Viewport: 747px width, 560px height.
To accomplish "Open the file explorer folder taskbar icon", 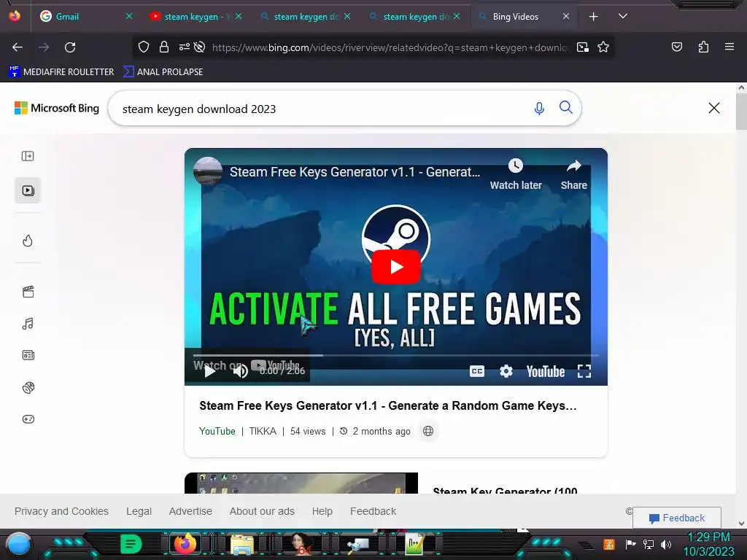I will (x=242, y=544).
